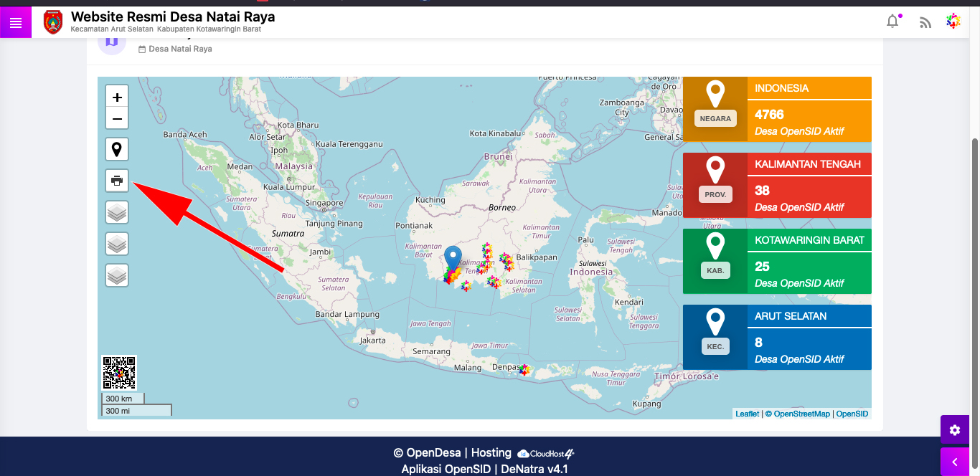The width and height of the screenshot is (980, 476).
Task: Click the KAB. pin icon on green card
Action: pos(715,247)
